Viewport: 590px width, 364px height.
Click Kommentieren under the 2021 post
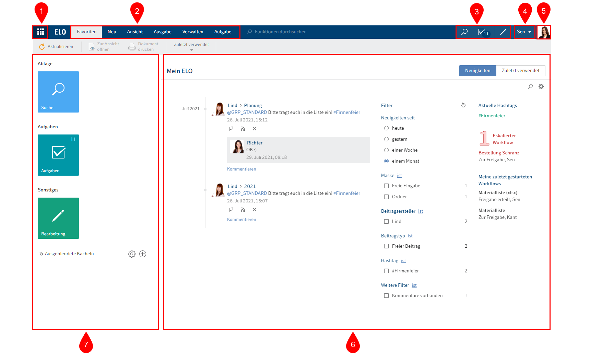tap(241, 220)
